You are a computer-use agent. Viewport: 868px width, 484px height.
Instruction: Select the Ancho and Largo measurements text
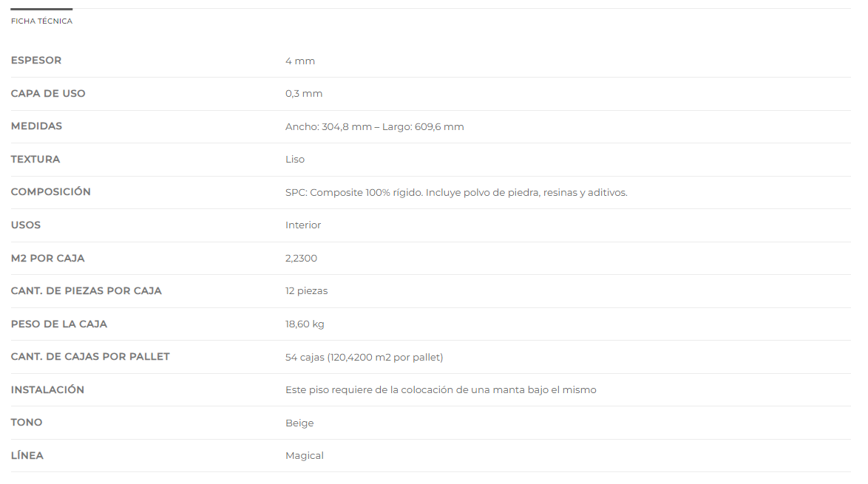375,126
